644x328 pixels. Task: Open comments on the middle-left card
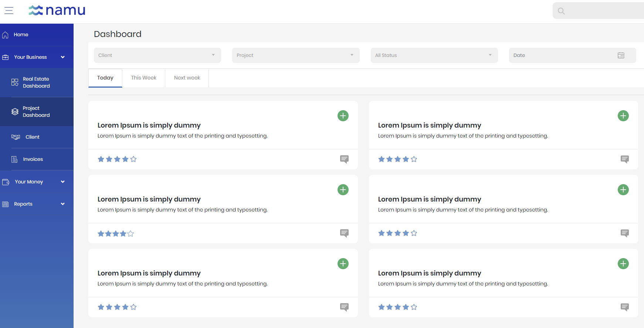pos(344,233)
